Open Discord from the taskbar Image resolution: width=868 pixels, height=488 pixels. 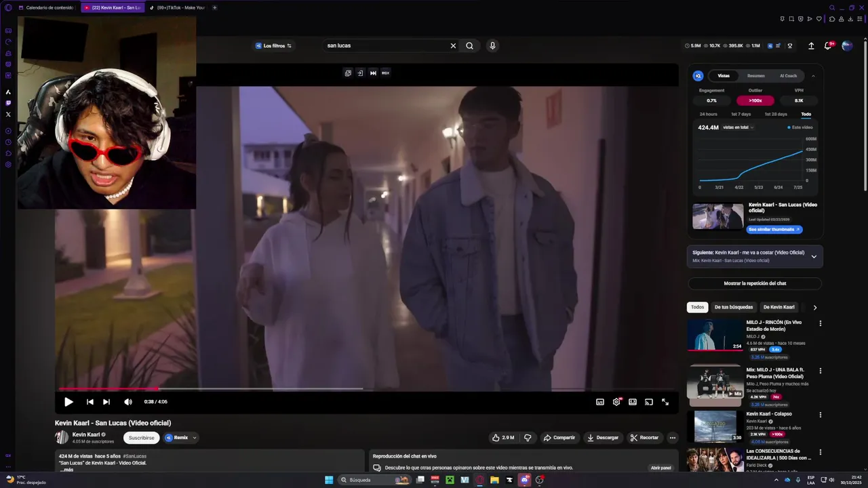(x=524, y=480)
